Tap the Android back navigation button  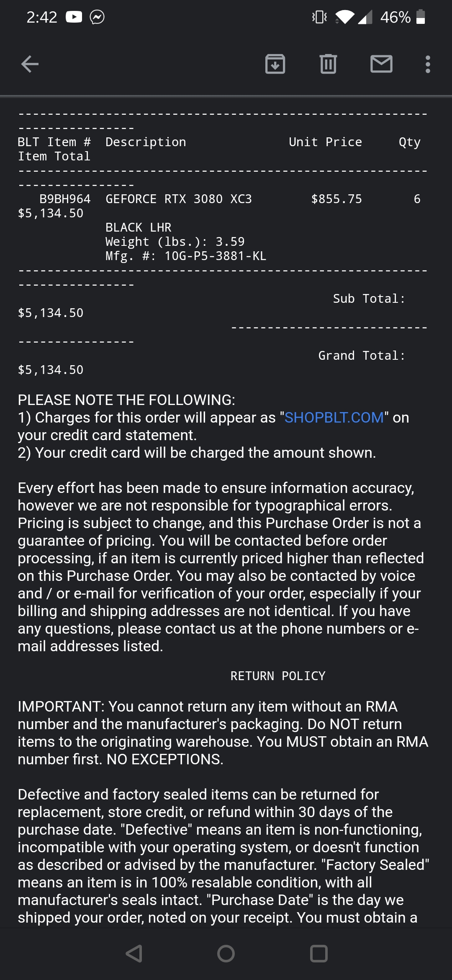pyautogui.click(x=134, y=954)
